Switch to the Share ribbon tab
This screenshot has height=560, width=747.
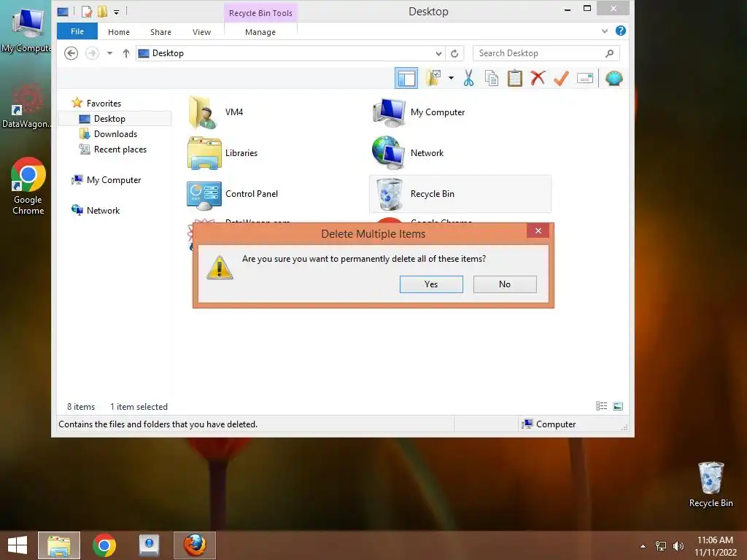(x=160, y=32)
